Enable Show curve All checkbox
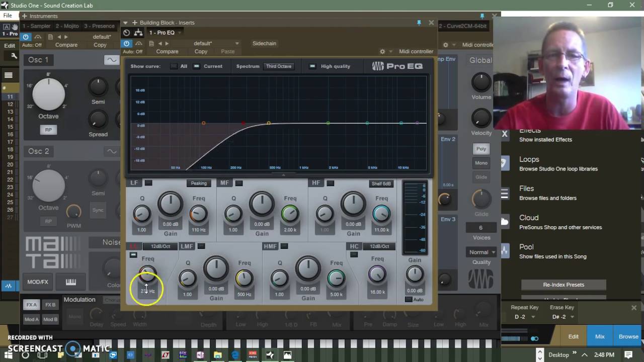Image resolution: width=644 pixels, height=362 pixels. click(x=174, y=66)
